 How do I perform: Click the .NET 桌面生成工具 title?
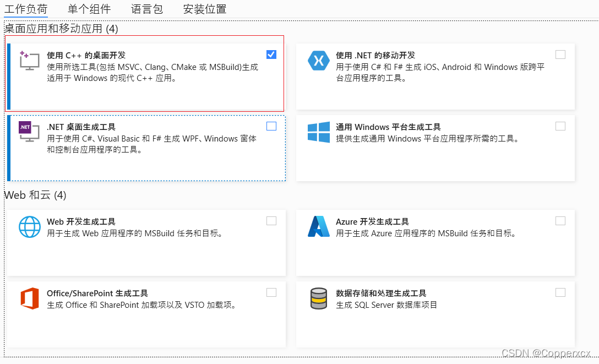click(81, 127)
